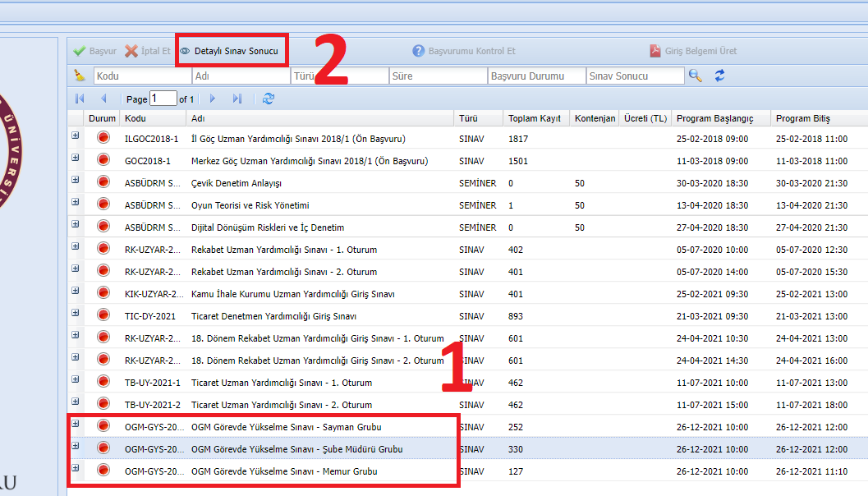The width and height of the screenshot is (868, 496).
Task: Click the KIK-UYZAR code cell
Action: point(152,294)
